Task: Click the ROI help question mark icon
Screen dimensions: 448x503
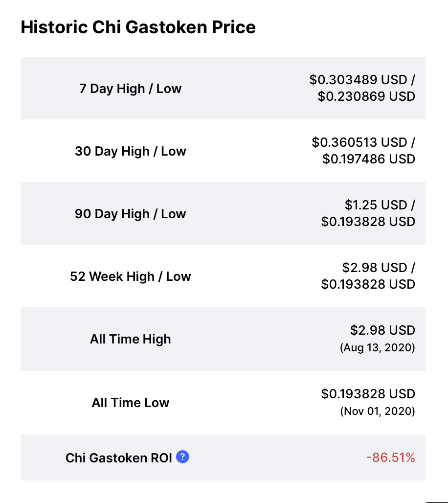Action: click(182, 457)
